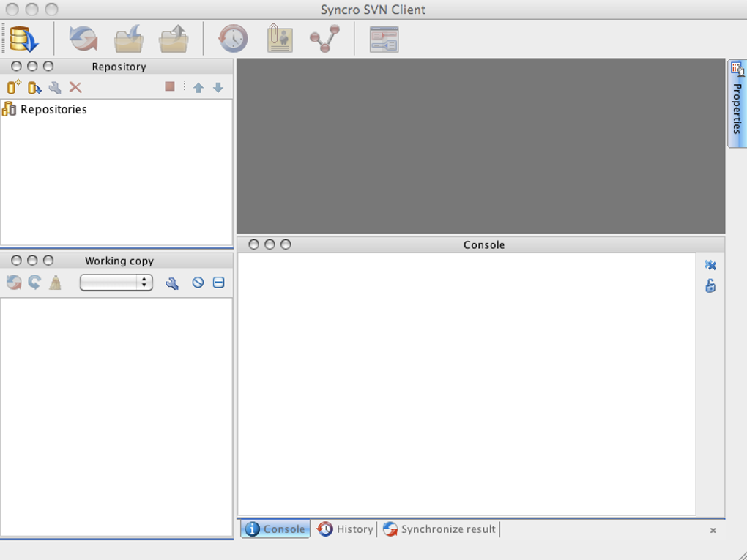Image resolution: width=747 pixels, height=560 pixels.
Task: Click the Cleanup broom icon
Action: (55, 282)
